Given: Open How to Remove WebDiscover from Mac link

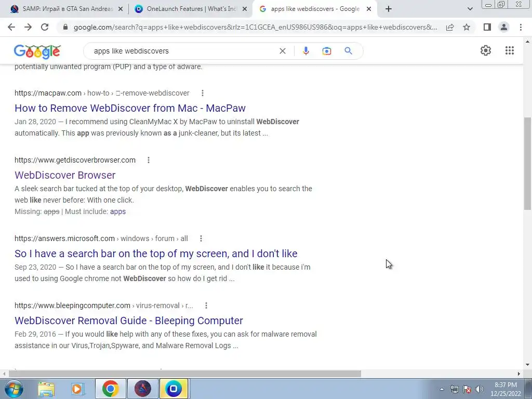Looking at the screenshot, I should (130, 108).
